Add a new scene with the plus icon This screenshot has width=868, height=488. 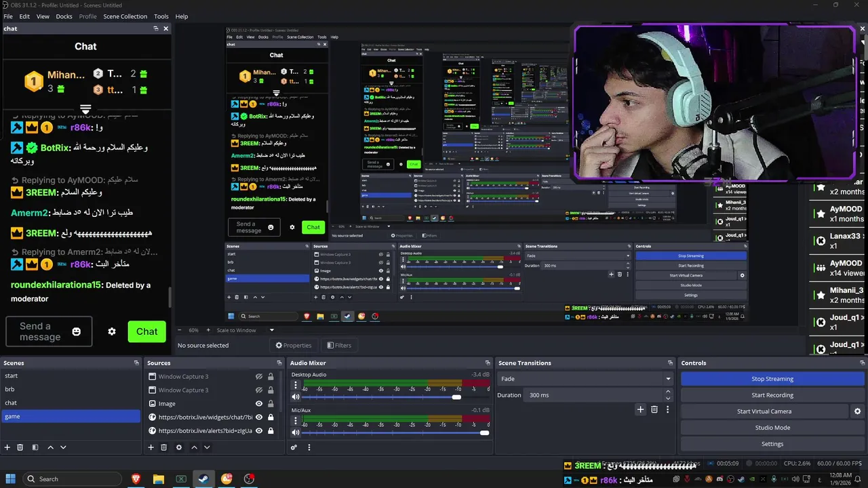click(7, 447)
